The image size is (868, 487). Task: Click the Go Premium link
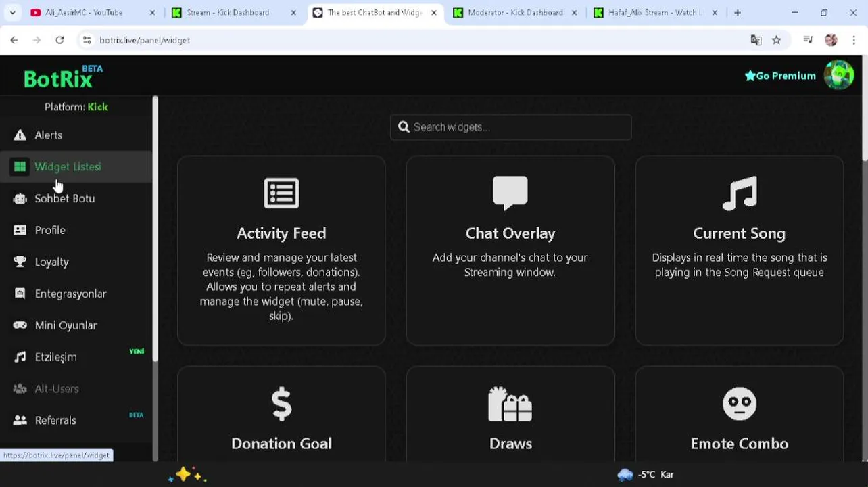click(780, 76)
